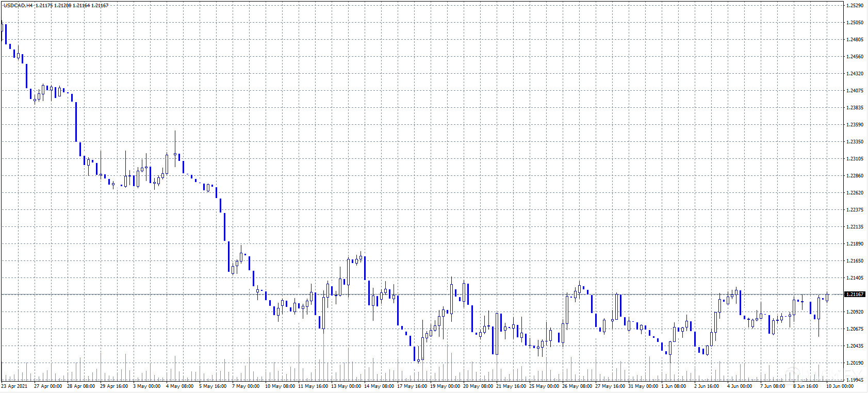Click the 1.25290 price axis label
868x393 pixels.
[x=855, y=6]
